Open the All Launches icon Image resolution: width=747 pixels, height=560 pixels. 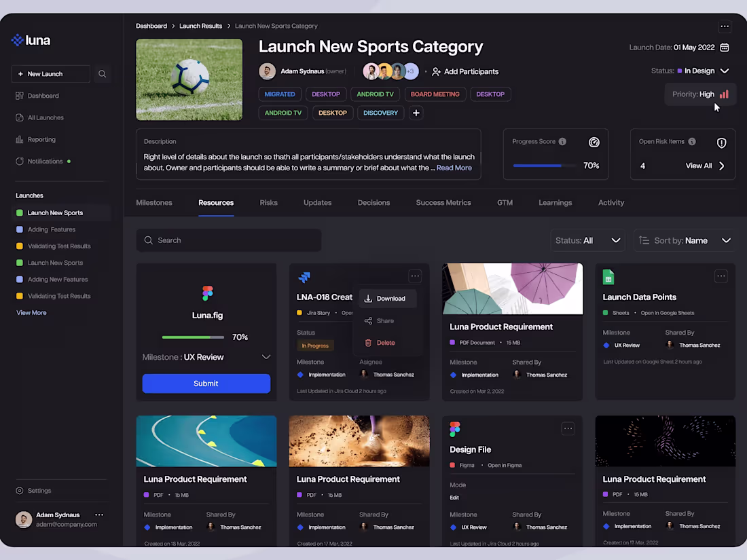pos(20,117)
